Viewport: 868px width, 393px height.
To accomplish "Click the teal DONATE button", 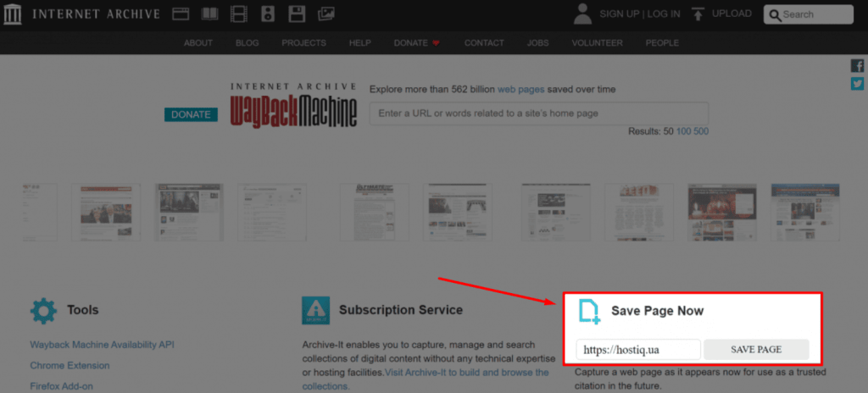I will pos(191,114).
